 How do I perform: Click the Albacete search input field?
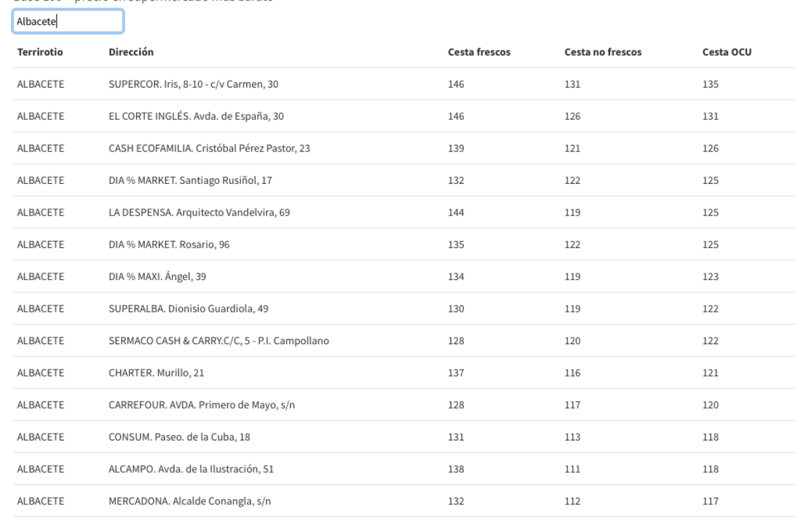coord(67,22)
